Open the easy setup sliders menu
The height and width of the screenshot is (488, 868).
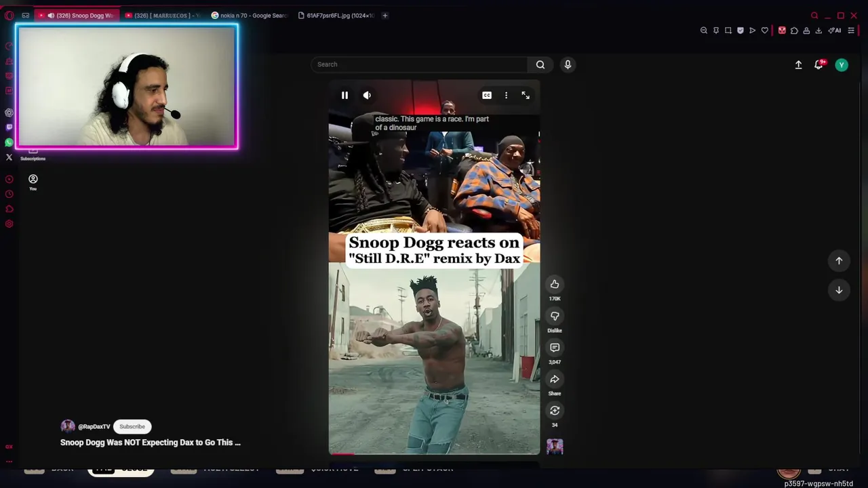[851, 30]
